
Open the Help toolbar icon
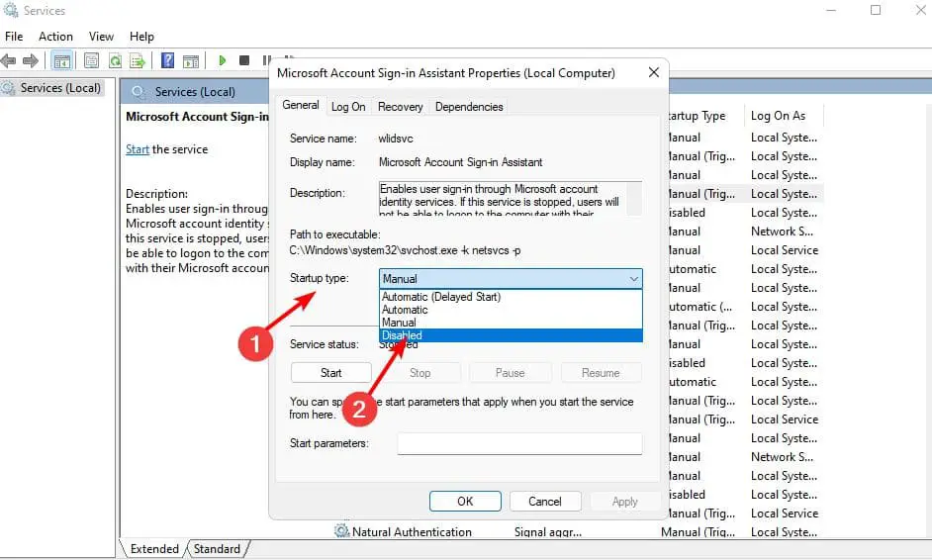point(168,60)
